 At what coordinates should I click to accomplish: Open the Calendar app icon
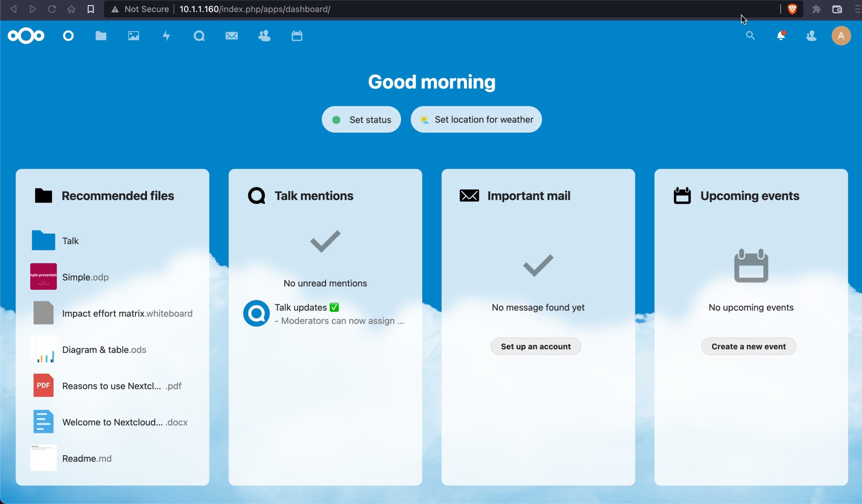pos(297,36)
